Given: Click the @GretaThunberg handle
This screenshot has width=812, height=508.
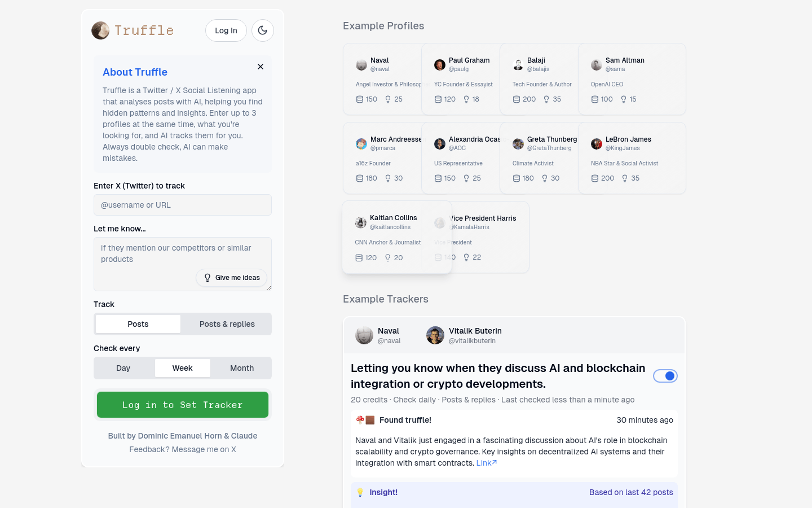Looking at the screenshot, I should pyautogui.click(x=549, y=148).
